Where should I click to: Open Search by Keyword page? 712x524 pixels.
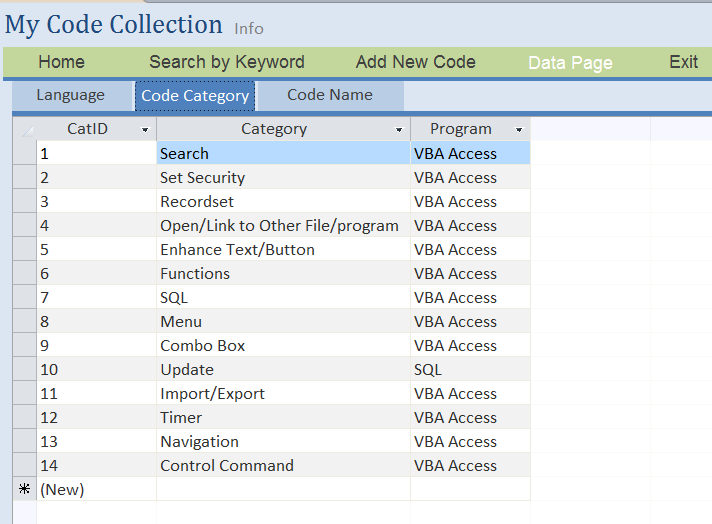pyautogui.click(x=227, y=62)
